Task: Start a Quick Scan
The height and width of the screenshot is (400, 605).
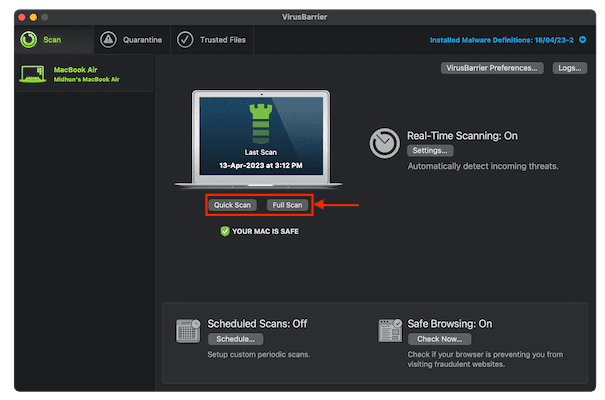Action: [232, 205]
